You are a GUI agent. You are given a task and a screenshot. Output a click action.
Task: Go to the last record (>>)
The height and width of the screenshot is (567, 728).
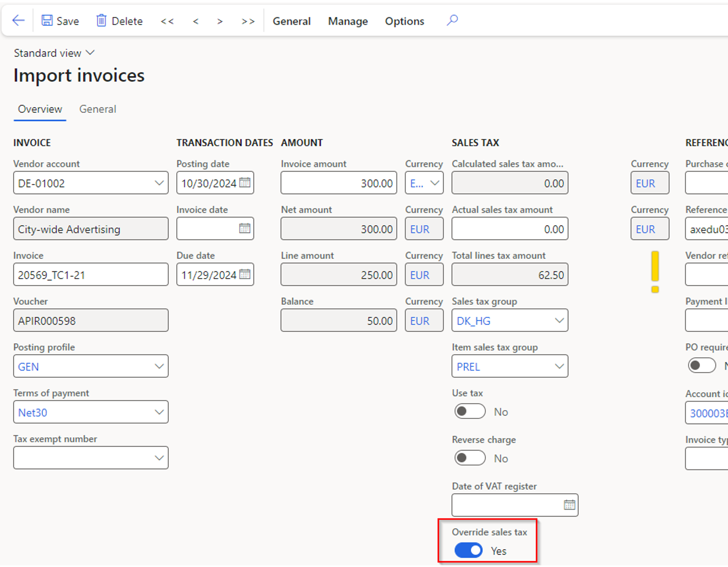tap(248, 21)
